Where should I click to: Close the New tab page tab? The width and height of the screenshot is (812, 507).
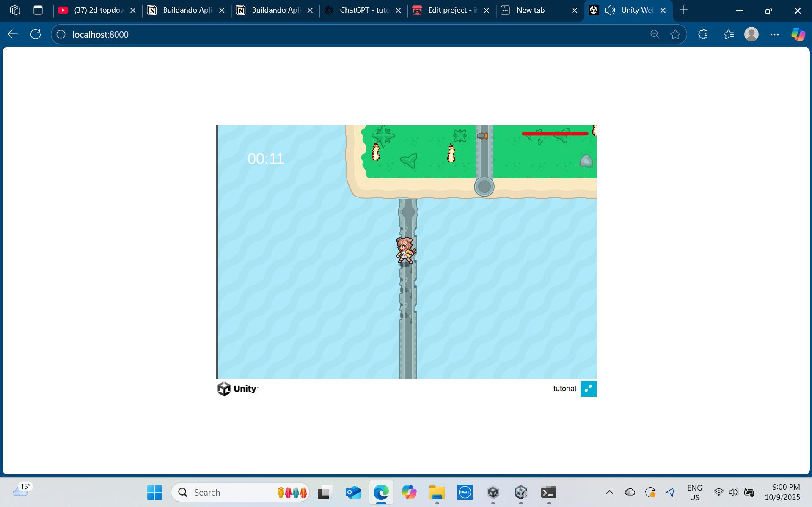(575, 11)
